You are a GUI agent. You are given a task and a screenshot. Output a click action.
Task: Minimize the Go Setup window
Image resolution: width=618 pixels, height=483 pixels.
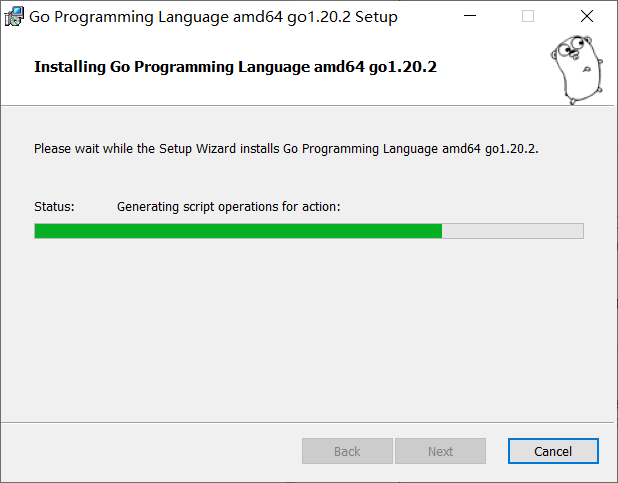pos(470,16)
